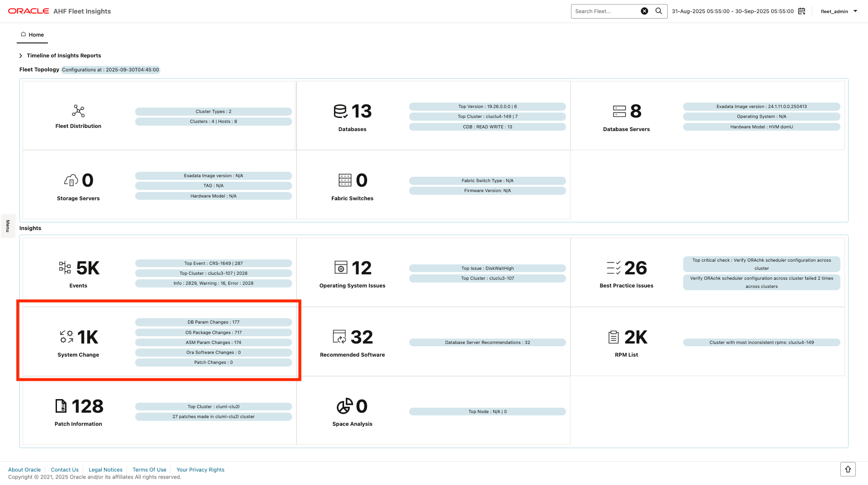The image size is (868, 485).
Task: Select Top Node : N/A | 0 pill
Action: click(x=487, y=412)
